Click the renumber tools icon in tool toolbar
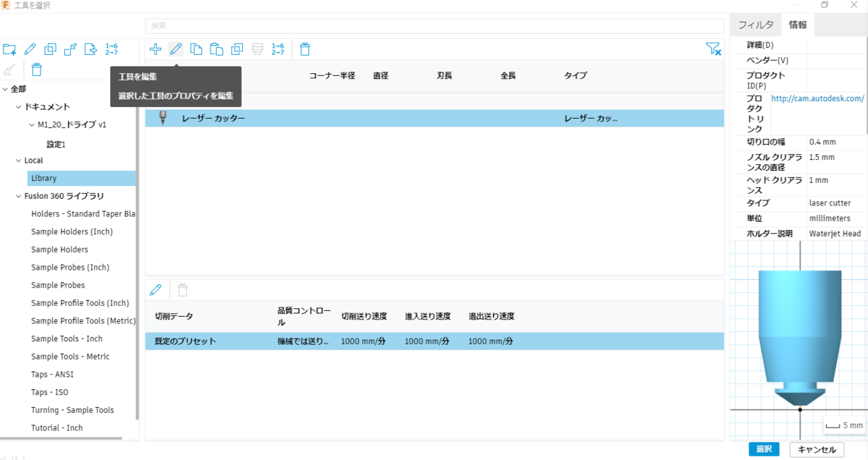This screenshot has width=868, height=460. point(278,49)
